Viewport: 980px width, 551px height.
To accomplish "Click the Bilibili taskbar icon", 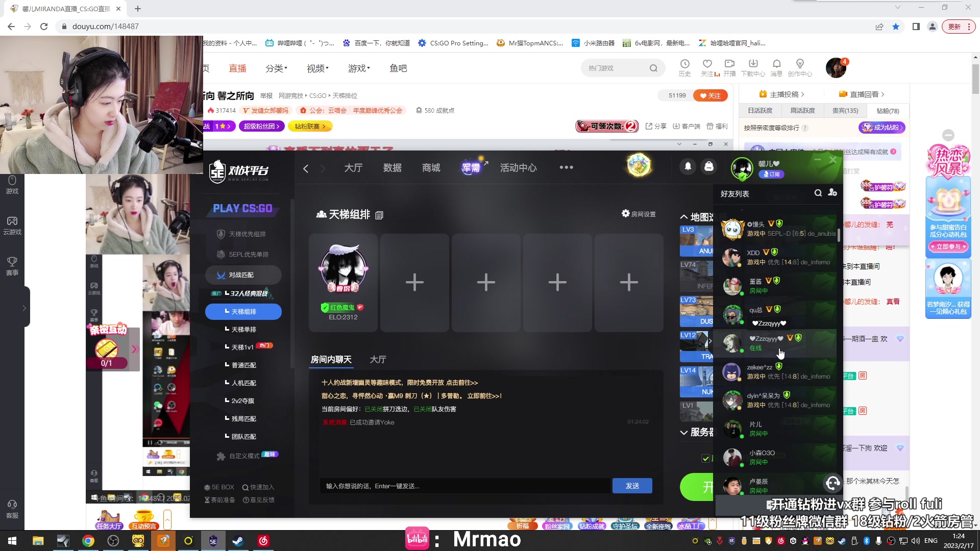I will tap(416, 539).
